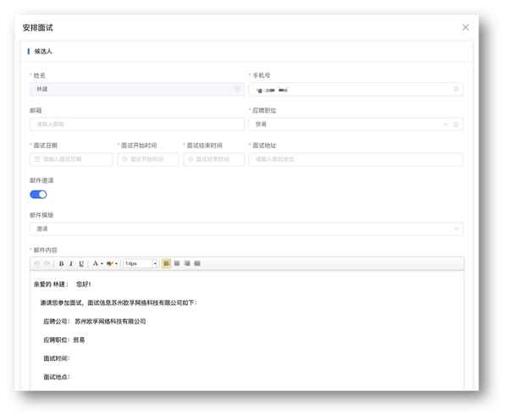Open the text background color picker
Viewport: 508px width, 420px height.
[111, 264]
